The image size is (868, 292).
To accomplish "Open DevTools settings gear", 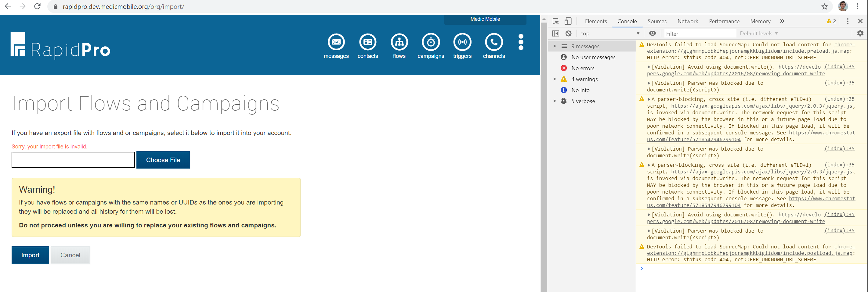I will click(x=861, y=33).
